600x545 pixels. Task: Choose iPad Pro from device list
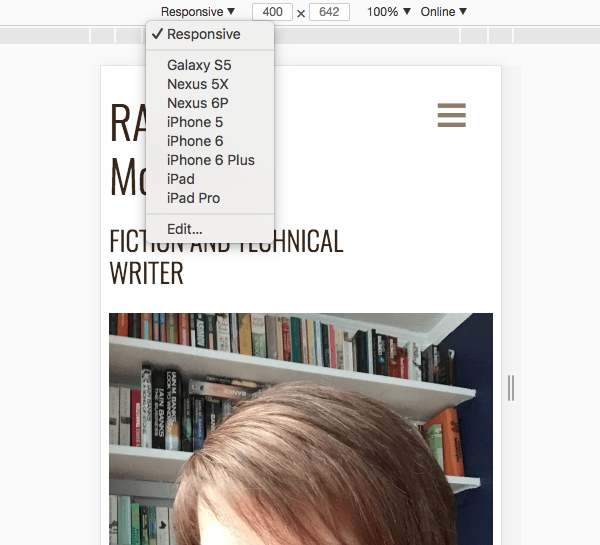coord(210,198)
